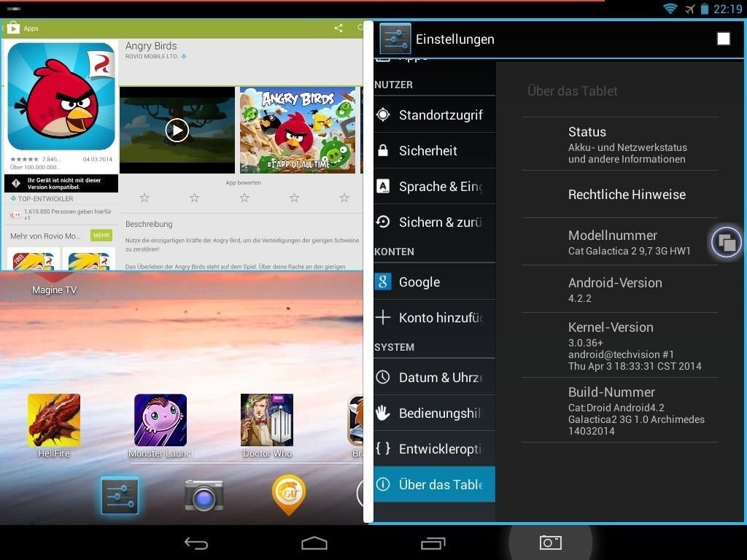Rate Angry Birds two stars
Screen dimensions: 747x560
tap(194, 198)
